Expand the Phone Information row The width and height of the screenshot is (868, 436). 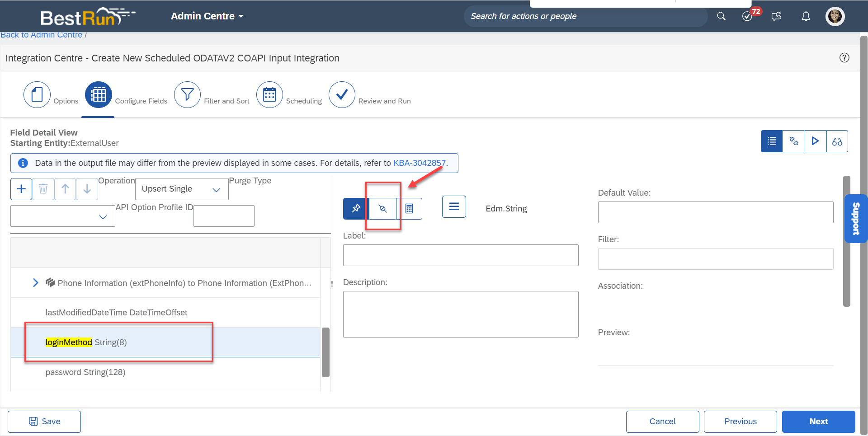[x=35, y=283]
